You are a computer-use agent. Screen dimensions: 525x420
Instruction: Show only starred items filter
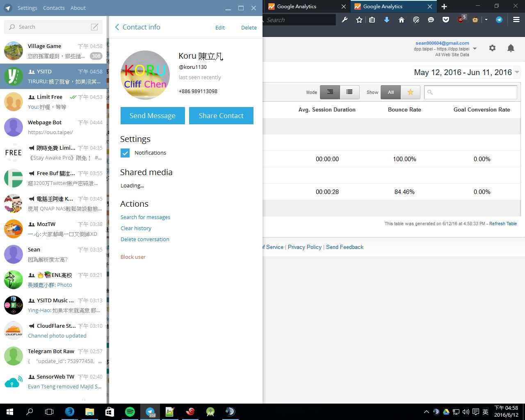[410, 92]
